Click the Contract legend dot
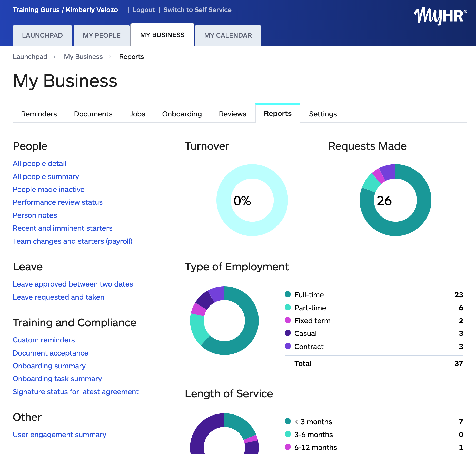The height and width of the screenshot is (454, 476). [287, 346]
